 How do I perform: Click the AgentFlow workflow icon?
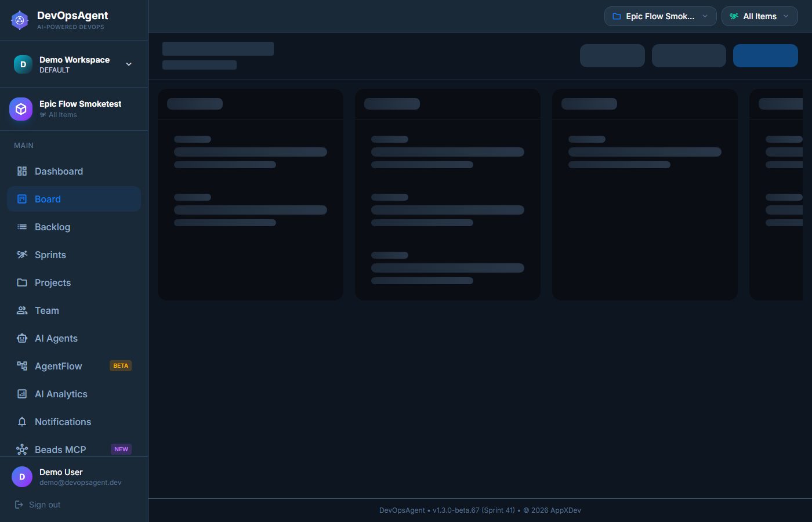point(22,366)
